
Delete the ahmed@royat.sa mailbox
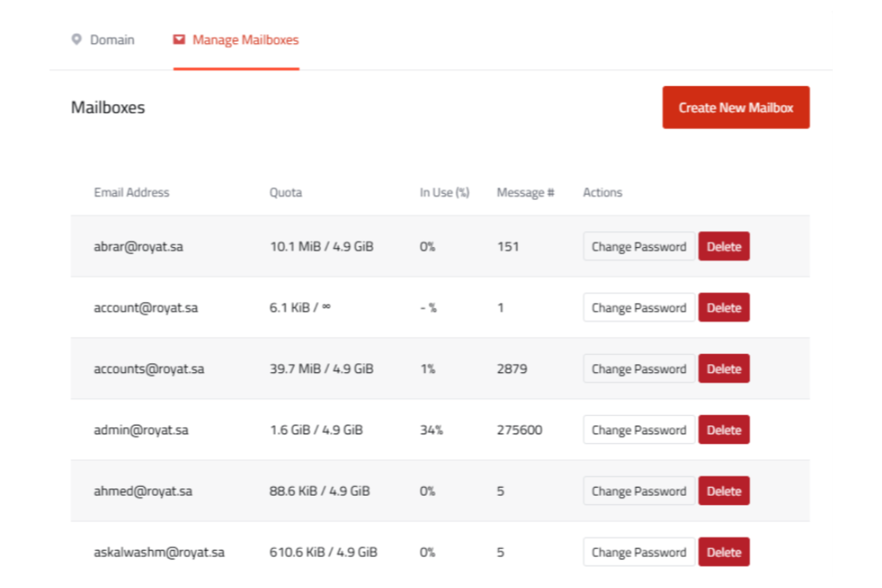coord(724,491)
